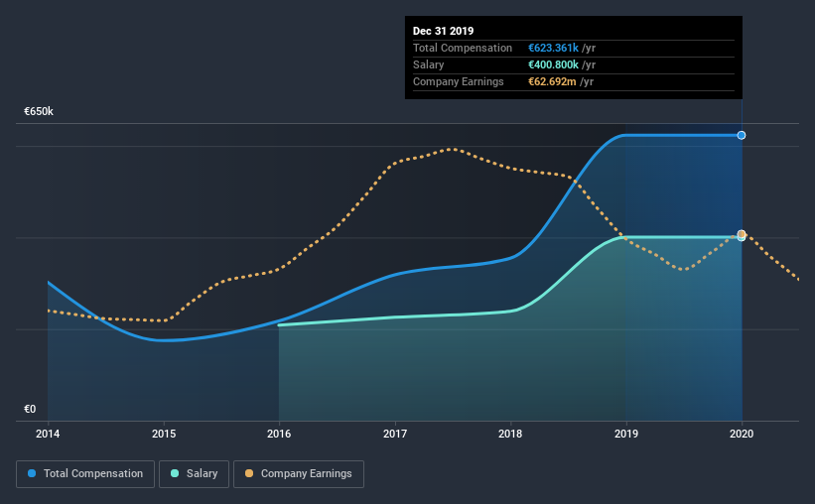Image resolution: width=815 pixels, height=504 pixels.
Task: Click the Total Compensation label in tooltip
Action: click(463, 48)
